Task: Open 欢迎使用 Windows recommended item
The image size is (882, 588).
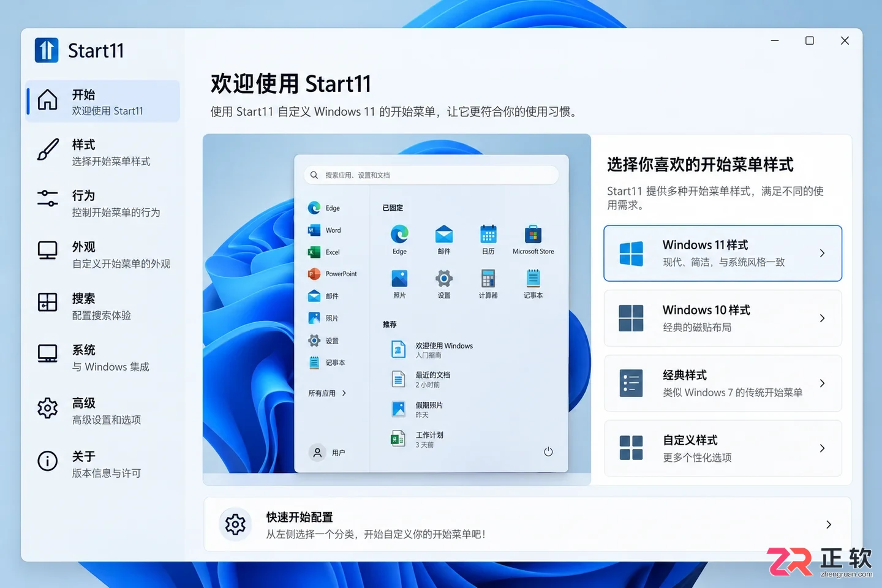Action: pos(432,350)
